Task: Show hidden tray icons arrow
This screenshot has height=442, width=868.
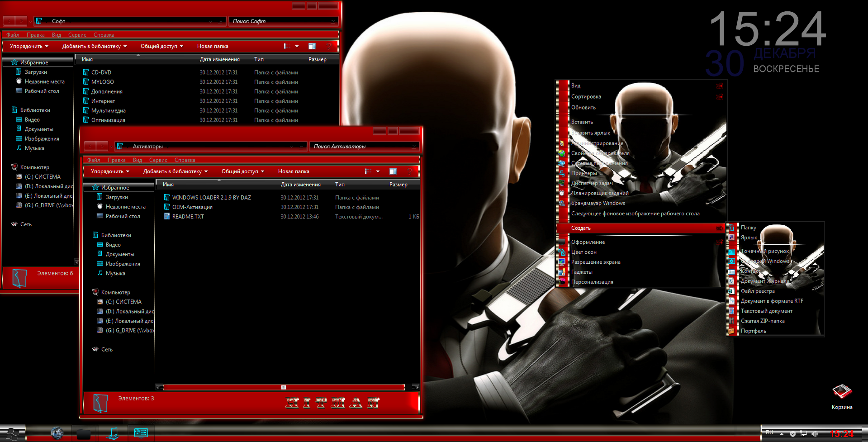Action: 782,434
